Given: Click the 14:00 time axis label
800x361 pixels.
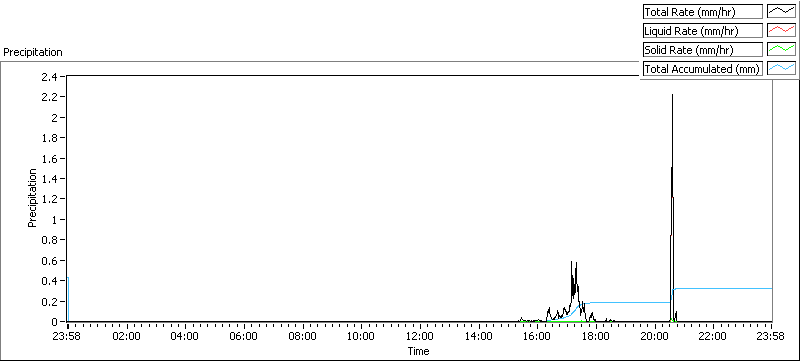Looking at the screenshot, I should click(478, 336).
